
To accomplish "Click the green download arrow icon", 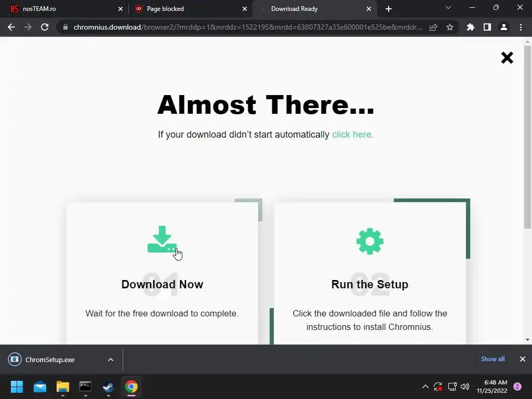I will 162,239.
